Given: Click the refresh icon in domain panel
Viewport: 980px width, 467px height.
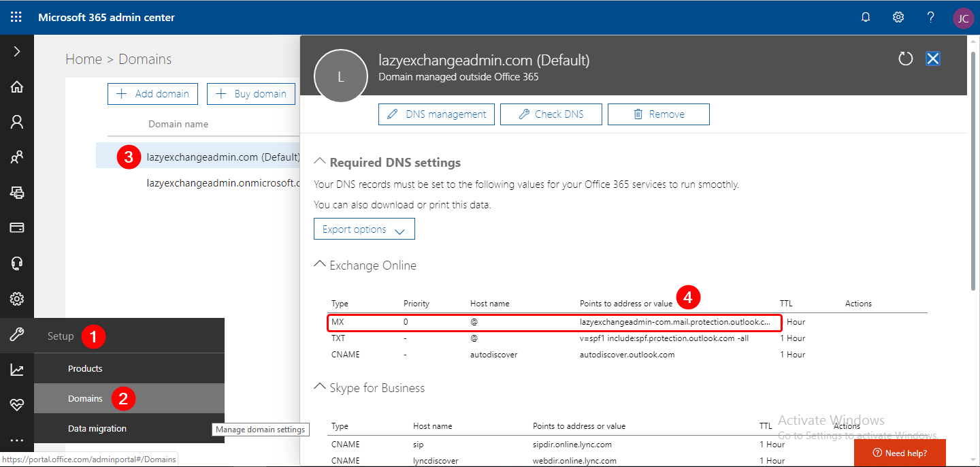Looking at the screenshot, I should point(905,59).
